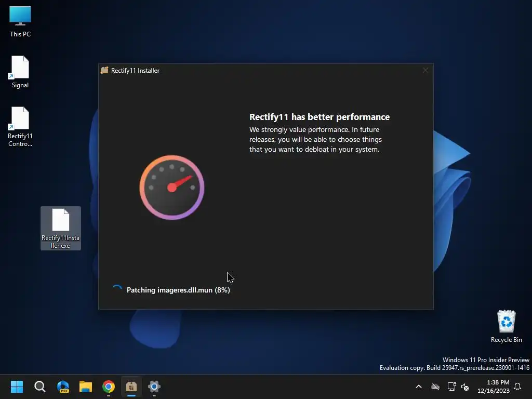Click the Rectify11 Installer title bar icon
The height and width of the screenshot is (399, 532).
coord(104,70)
